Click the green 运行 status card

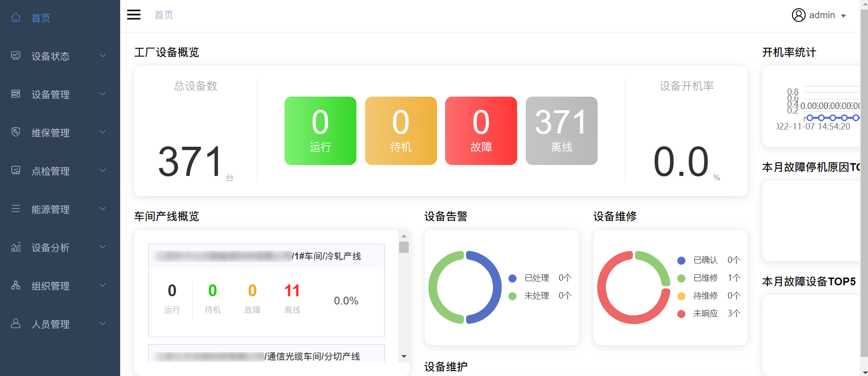320,131
